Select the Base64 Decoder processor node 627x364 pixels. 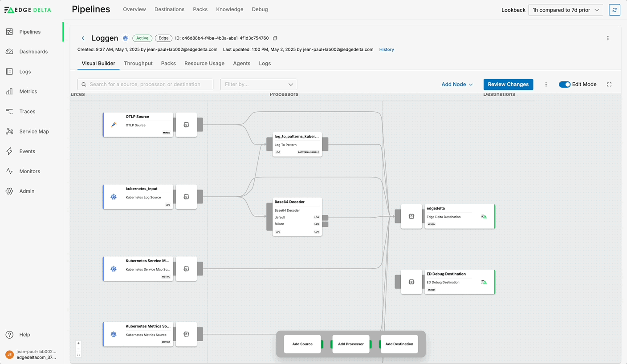click(297, 217)
